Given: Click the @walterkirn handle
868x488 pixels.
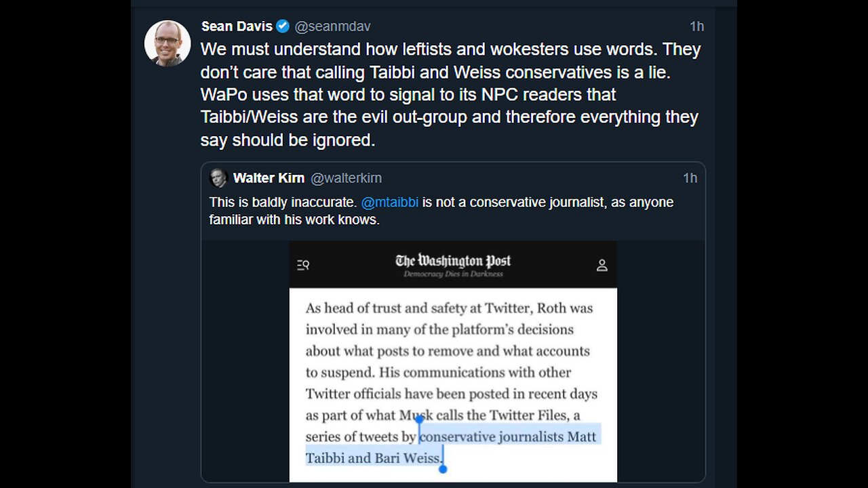Looking at the screenshot, I should click(x=346, y=178).
